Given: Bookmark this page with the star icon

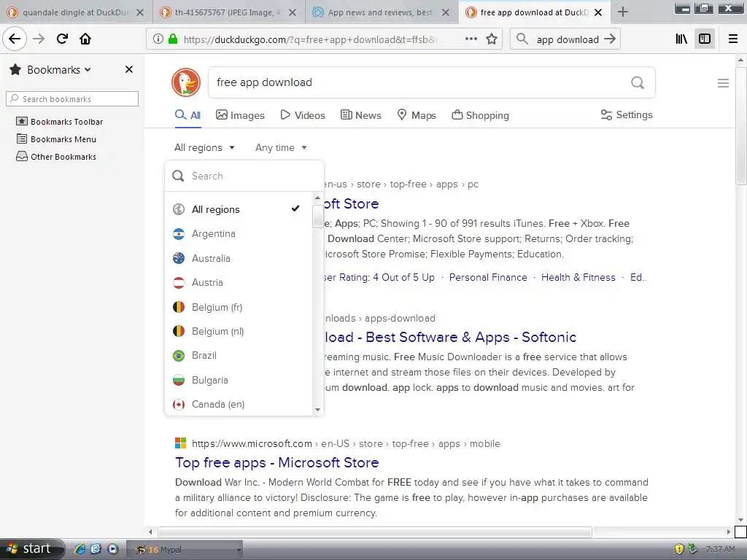Looking at the screenshot, I should point(492,39).
